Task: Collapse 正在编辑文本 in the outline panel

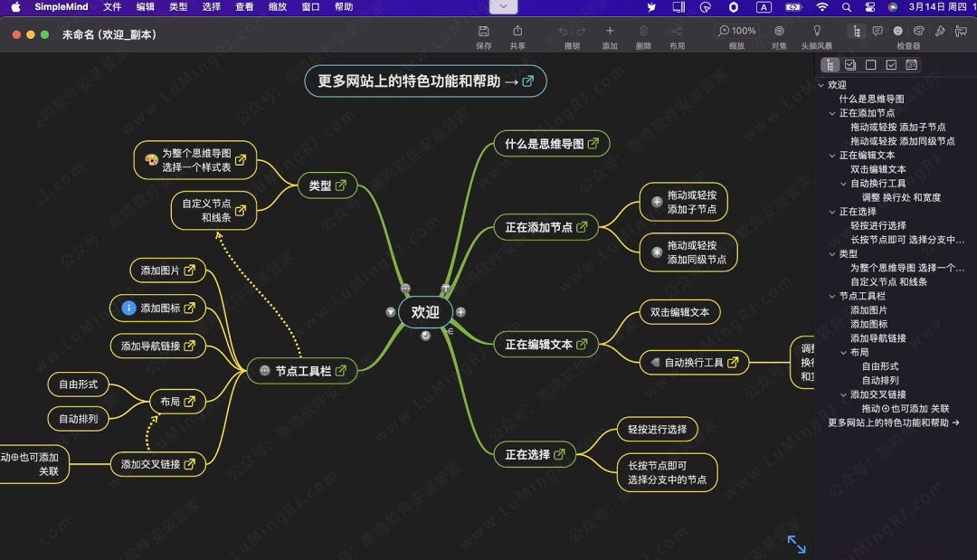Action: 833,155
